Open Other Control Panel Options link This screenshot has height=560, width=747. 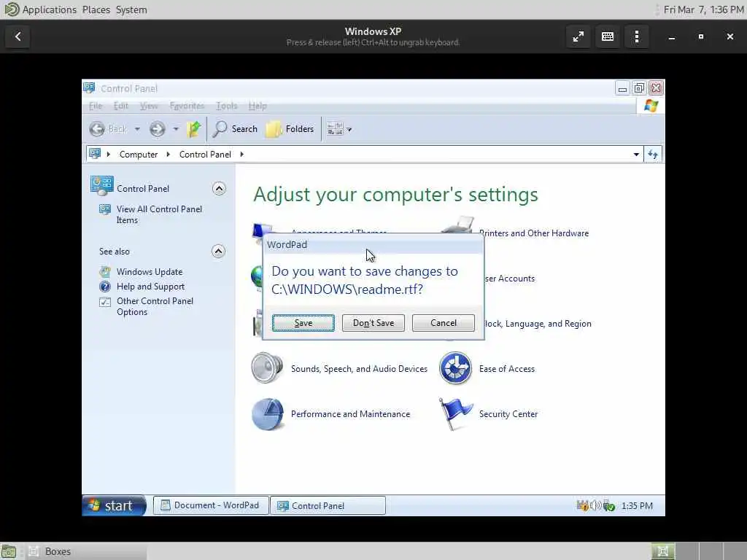(x=155, y=307)
